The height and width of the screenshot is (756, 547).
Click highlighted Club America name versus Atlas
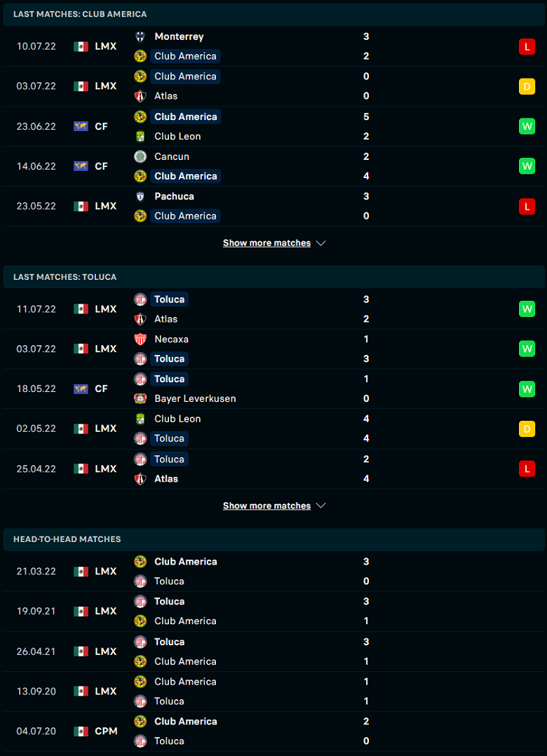pos(185,76)
